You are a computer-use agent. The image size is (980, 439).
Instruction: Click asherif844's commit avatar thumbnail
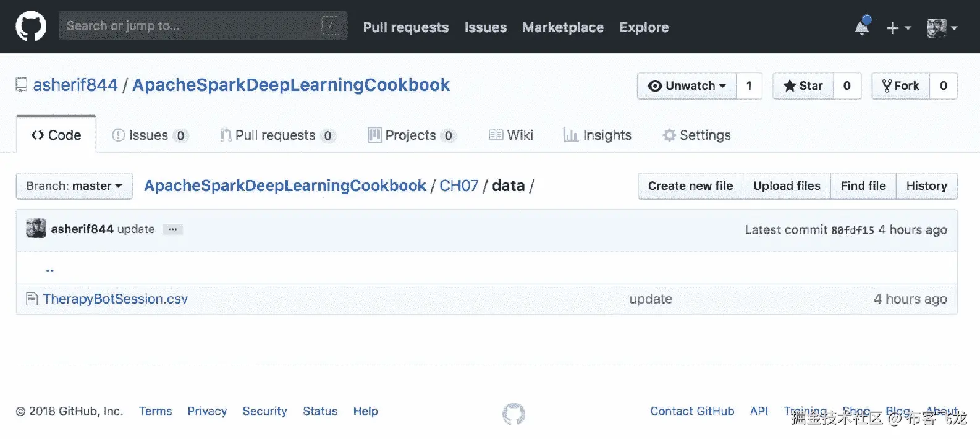(36, 229)
